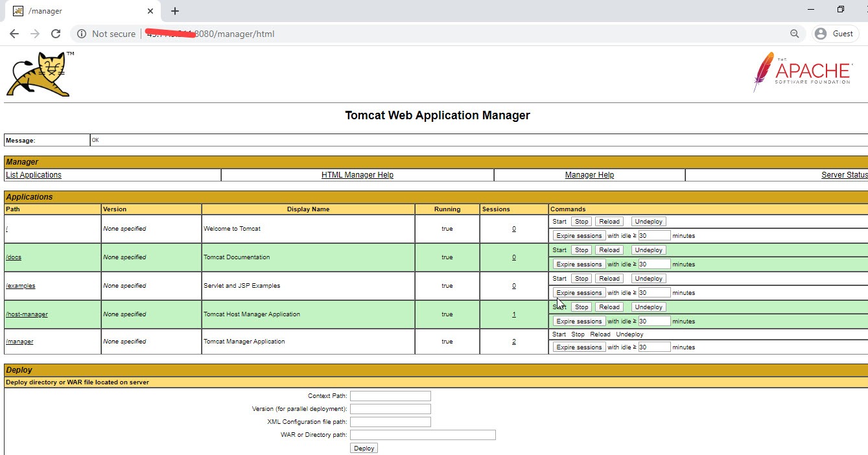Click 'None specified' version in /docs row

[124, 257]
